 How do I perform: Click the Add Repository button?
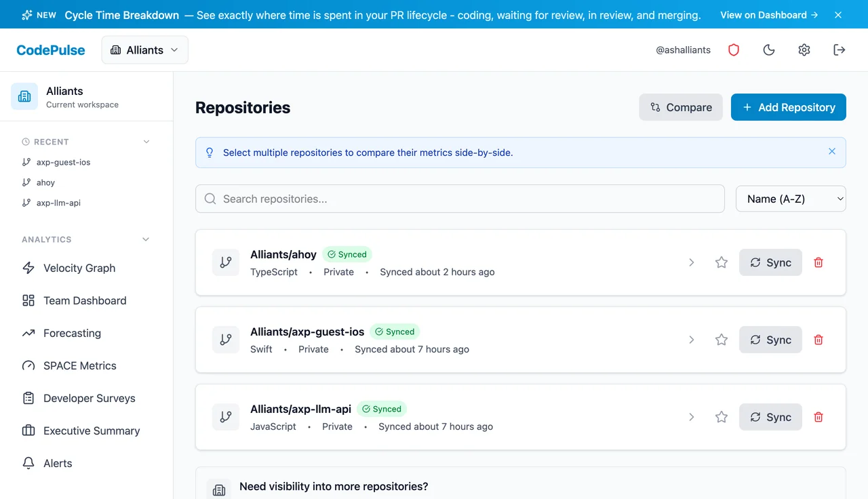(x=788, y=107)
